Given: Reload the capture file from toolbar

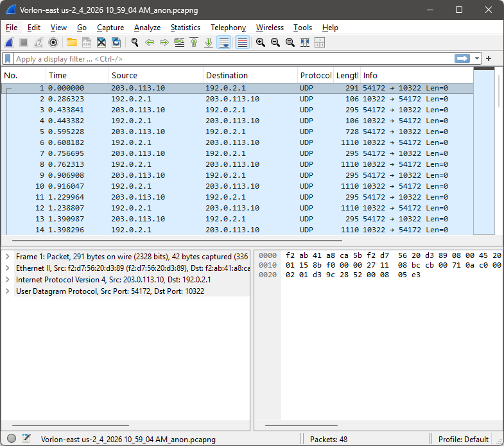Looking at the screenshot, I should [116, 42].
